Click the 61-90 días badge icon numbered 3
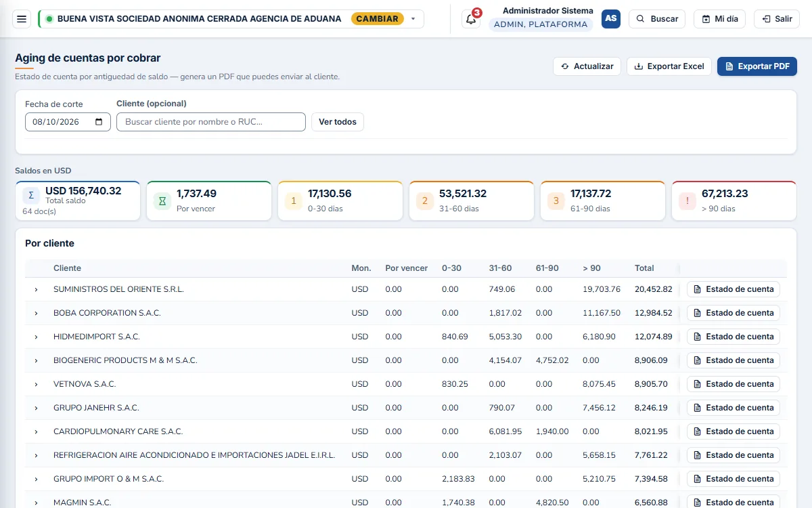Screen dimensions: 812x508 pos(556,201)
